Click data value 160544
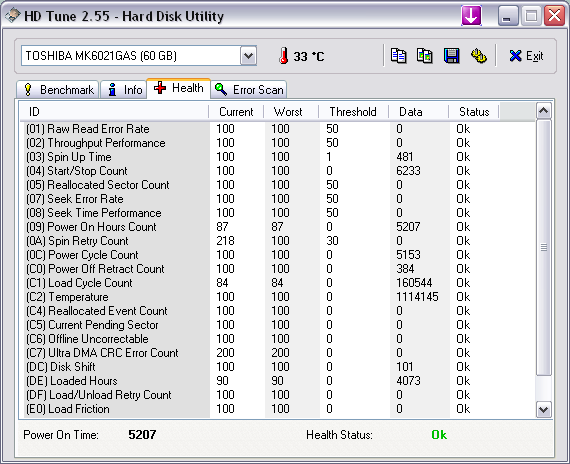570x464 pixels. [414, 283]
